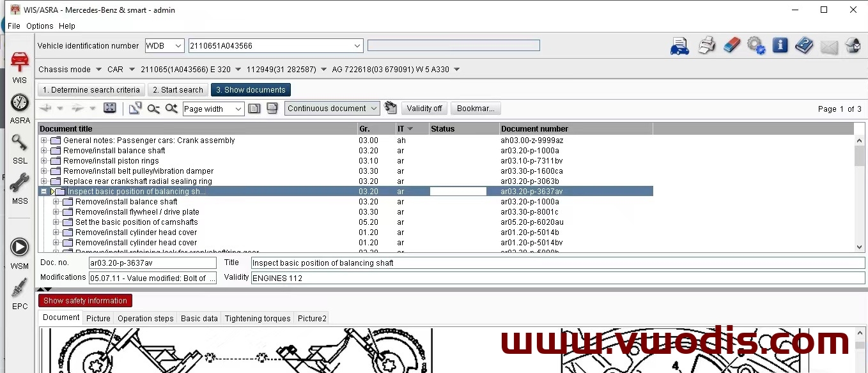Open the Bookmar... button
The width and height of the screenshot is (868, 373).
coord(476,109)
